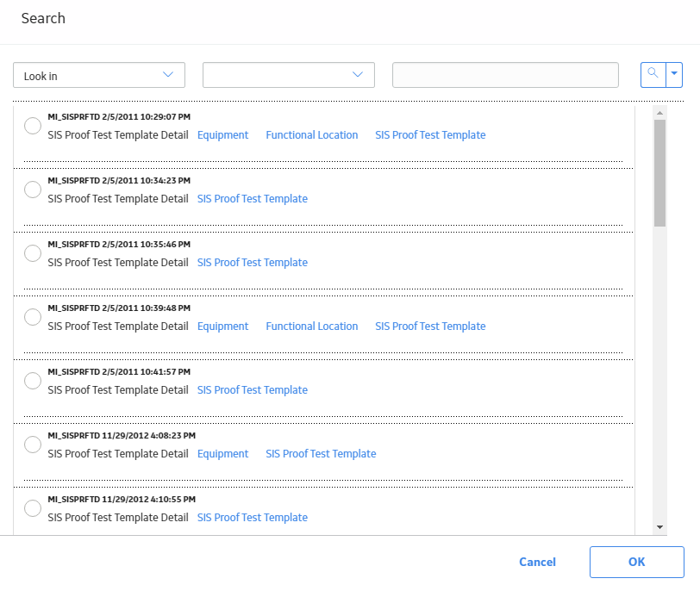Select the 2/5/2011 10:29:07 PM record radio

click(x=33, y=126)
